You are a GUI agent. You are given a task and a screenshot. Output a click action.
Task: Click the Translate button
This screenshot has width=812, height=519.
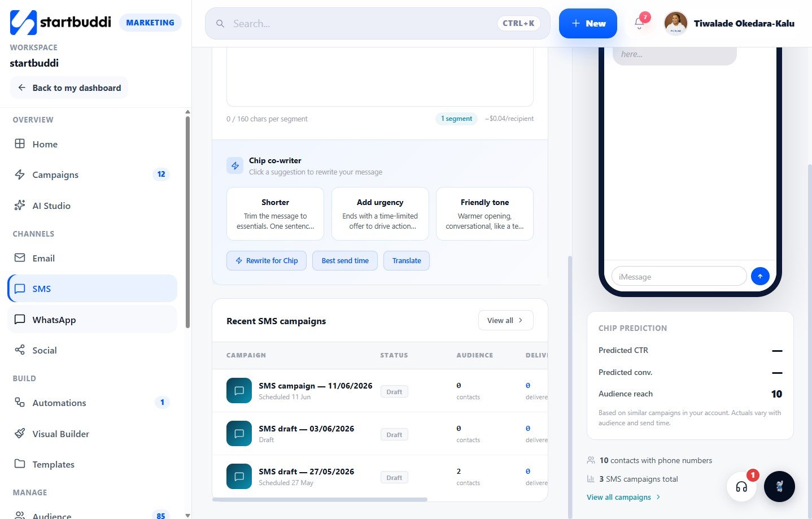pos(407,260)
